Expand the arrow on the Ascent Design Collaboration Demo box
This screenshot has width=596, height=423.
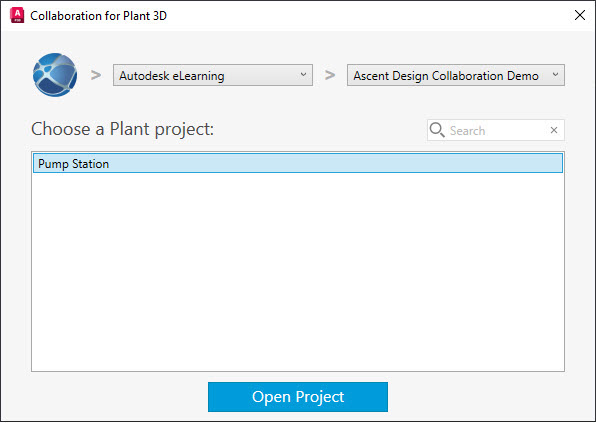555,74
